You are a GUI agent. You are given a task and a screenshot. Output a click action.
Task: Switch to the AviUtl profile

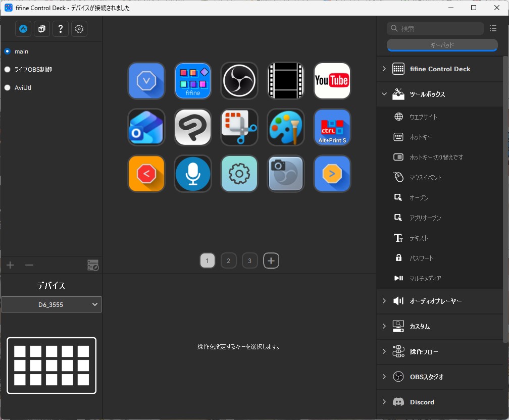click(8, 88)
